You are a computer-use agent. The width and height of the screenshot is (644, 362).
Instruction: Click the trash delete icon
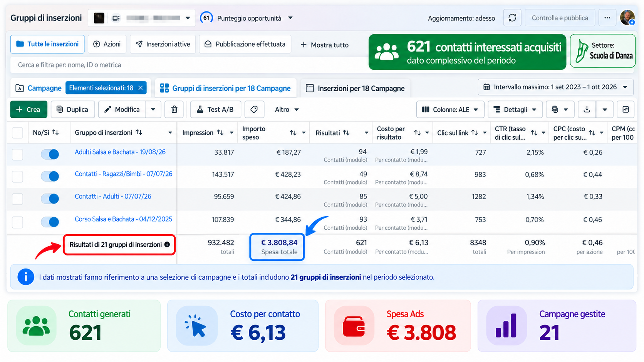174,110
